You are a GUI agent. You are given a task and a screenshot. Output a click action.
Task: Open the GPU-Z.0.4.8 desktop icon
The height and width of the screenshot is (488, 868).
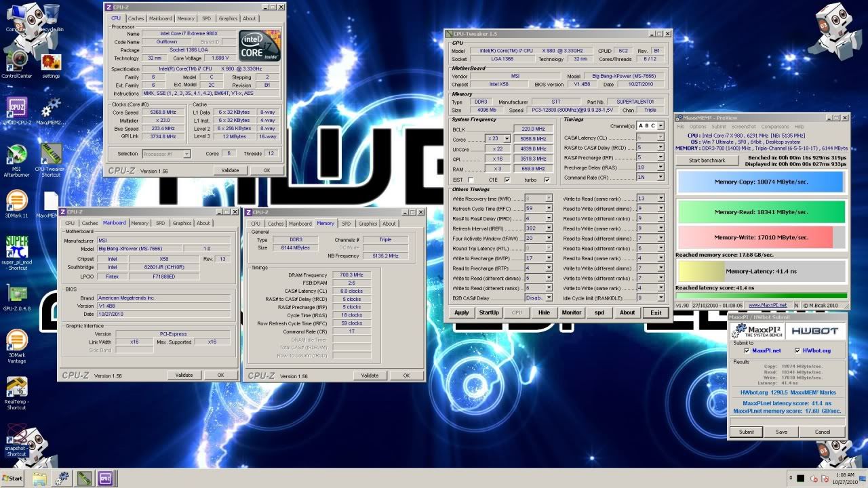16,293
